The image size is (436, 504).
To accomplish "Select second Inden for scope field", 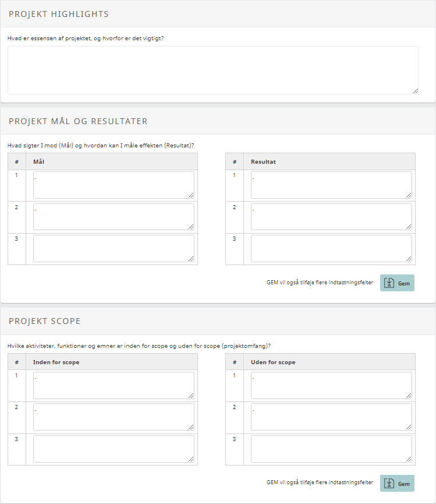I will (x=114, y=417).
